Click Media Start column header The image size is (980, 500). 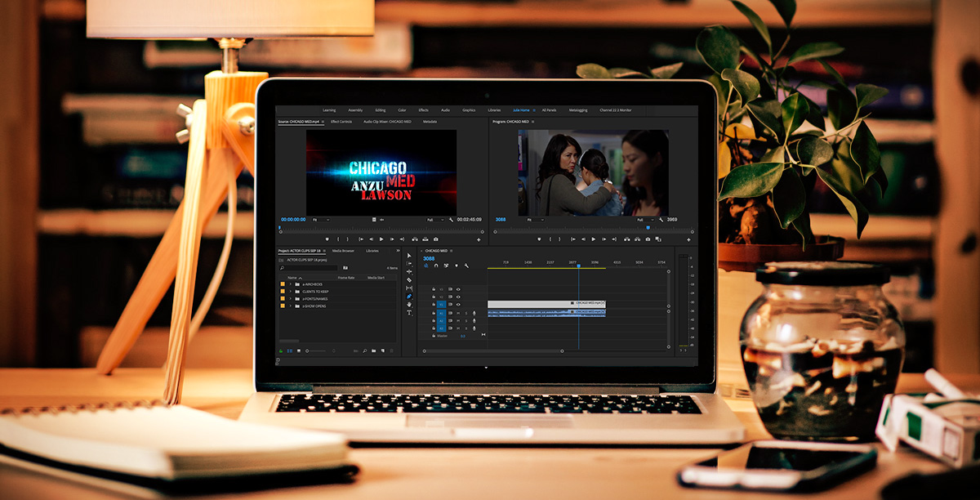[377, 278]
